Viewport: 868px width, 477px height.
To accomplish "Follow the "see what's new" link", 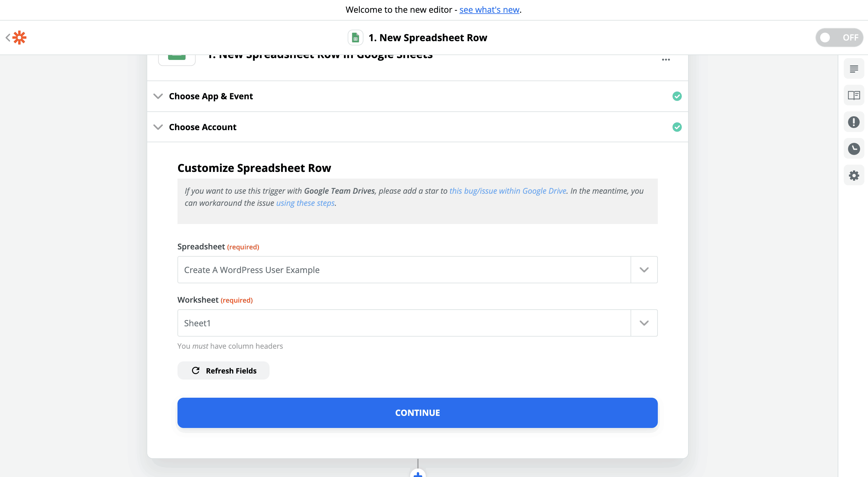I will point(489,10).
